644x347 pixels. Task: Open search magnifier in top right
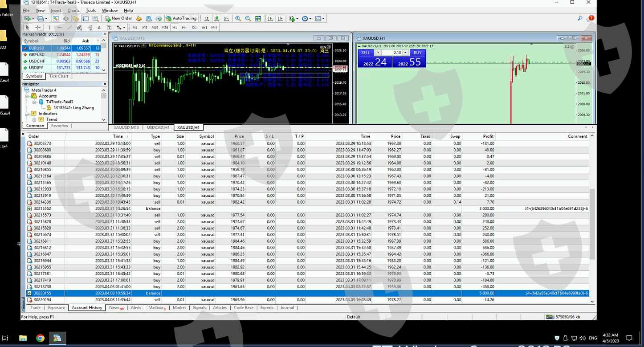[579, 19]
